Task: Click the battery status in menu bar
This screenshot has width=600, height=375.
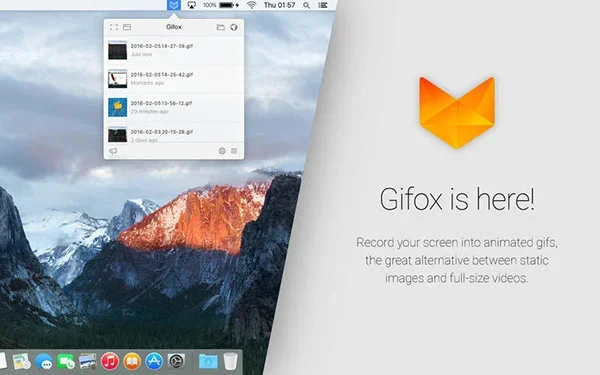Action: (x=221, y=5)
